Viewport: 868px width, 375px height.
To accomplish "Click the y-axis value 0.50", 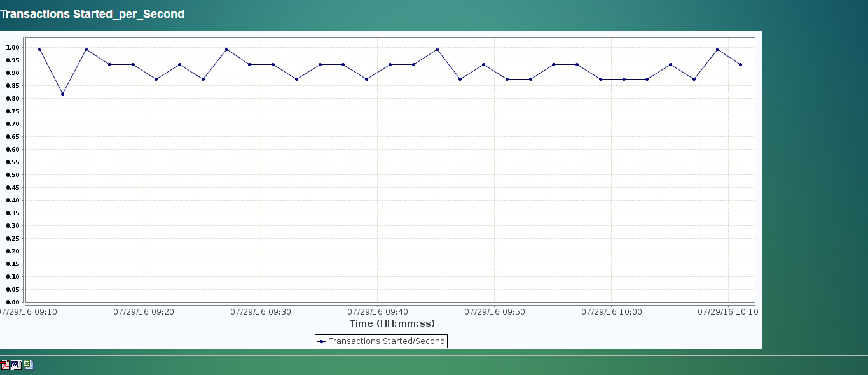I will [x=12, y=175].
